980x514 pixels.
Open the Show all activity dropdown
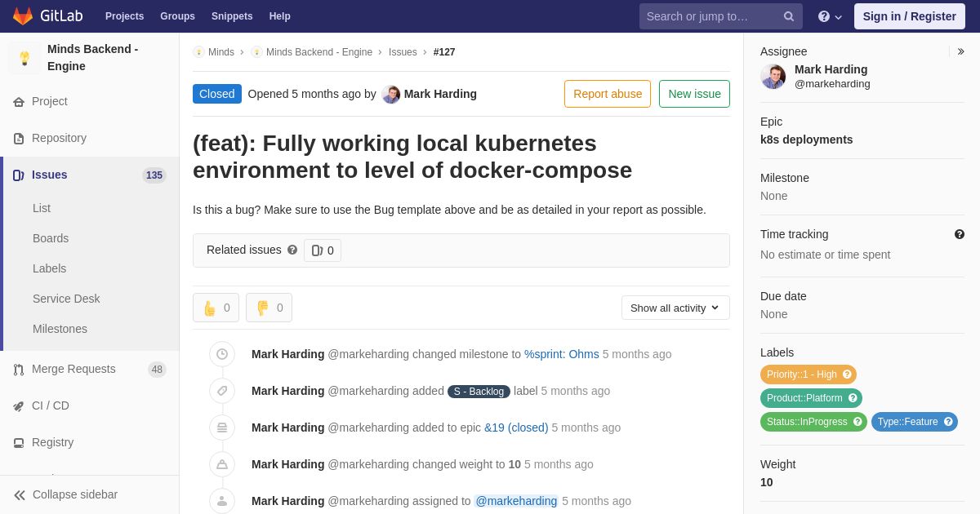[675, 308]
